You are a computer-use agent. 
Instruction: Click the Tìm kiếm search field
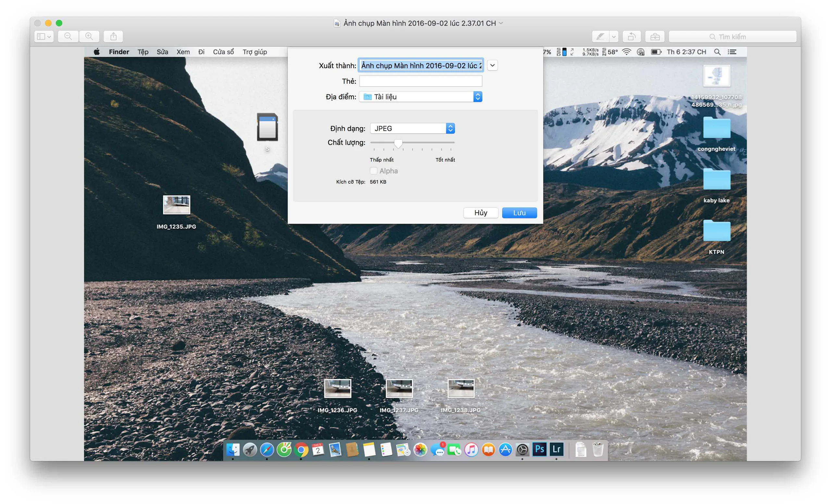(733, 36)
